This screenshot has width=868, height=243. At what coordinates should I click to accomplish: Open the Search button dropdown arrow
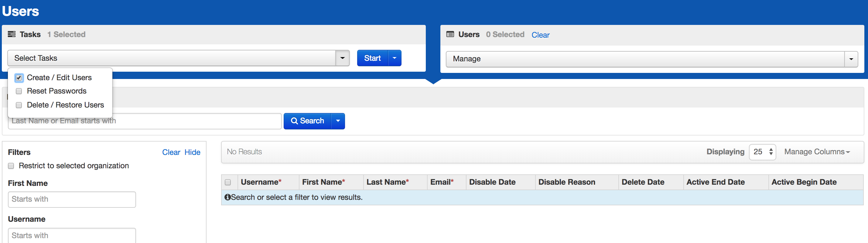click(x=338, y=121)
